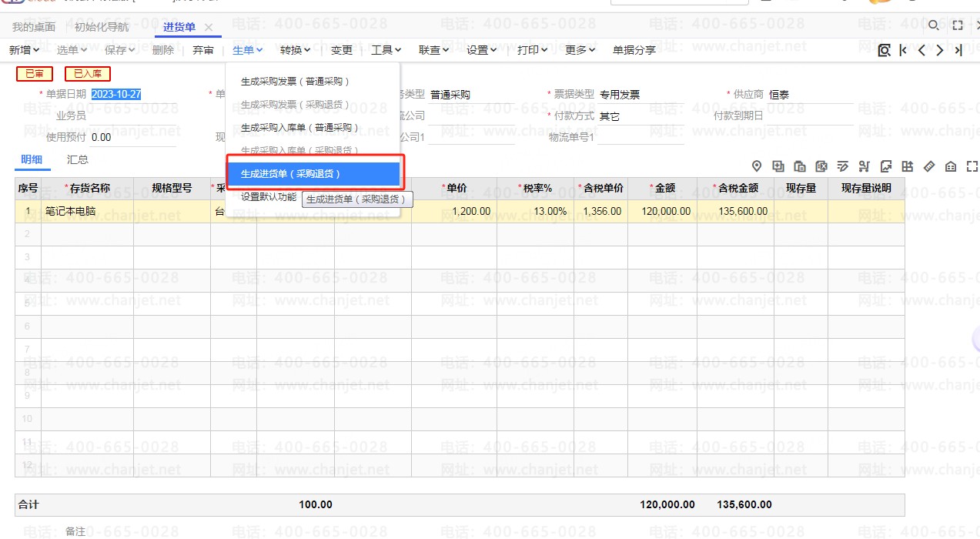Screen dimensions: 980x539
Task: Click the 弃审 button
Action: tap(203, 50)
